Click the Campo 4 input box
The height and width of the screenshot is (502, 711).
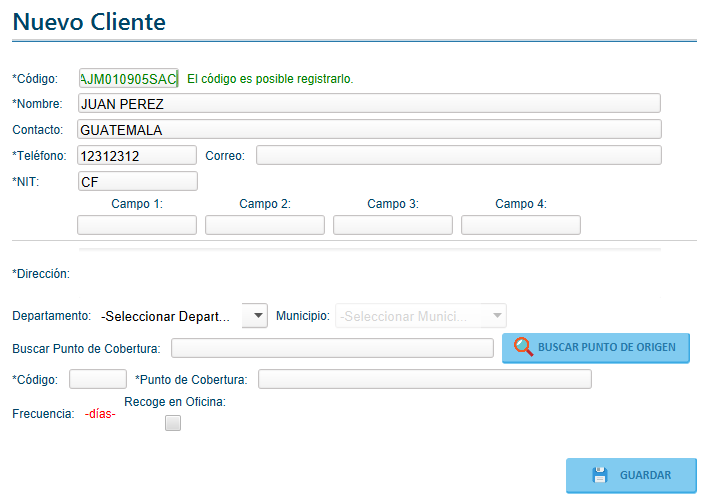pyautogui.click(x=521, y=225)
